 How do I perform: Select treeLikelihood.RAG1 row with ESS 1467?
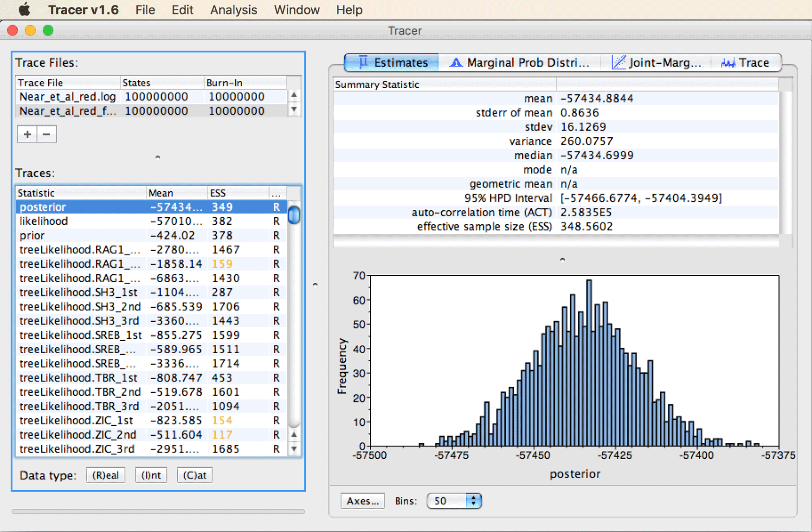[151, 250]
